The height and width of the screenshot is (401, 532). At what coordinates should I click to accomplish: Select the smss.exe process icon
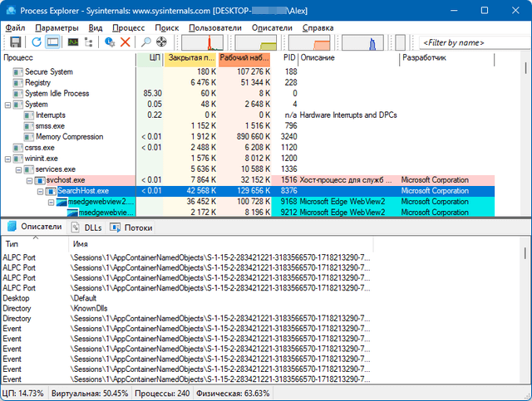29,126
